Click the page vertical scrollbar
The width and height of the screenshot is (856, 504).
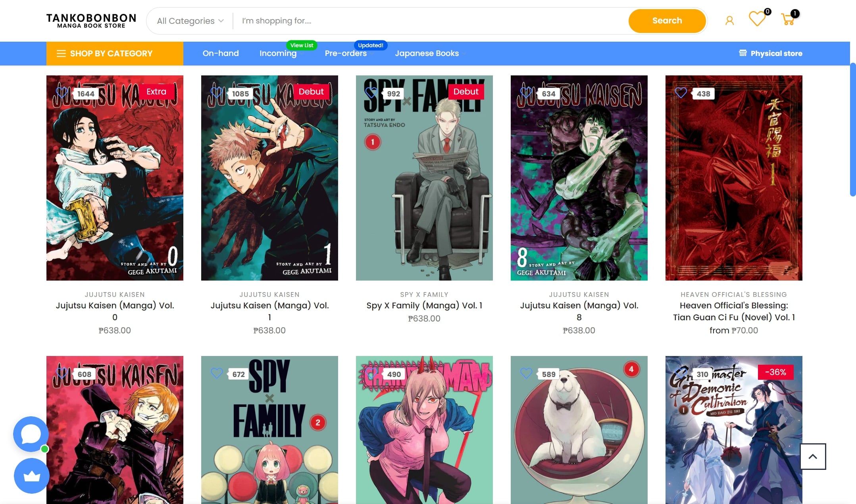pyautogui.click(x=852, y=129)
